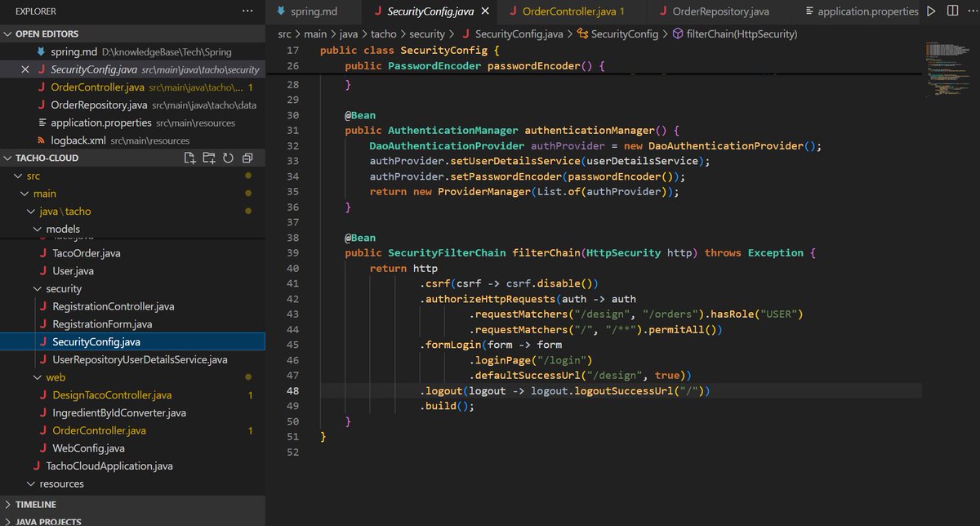
Task: Collapse the main folder
Action: pos(24,194)
